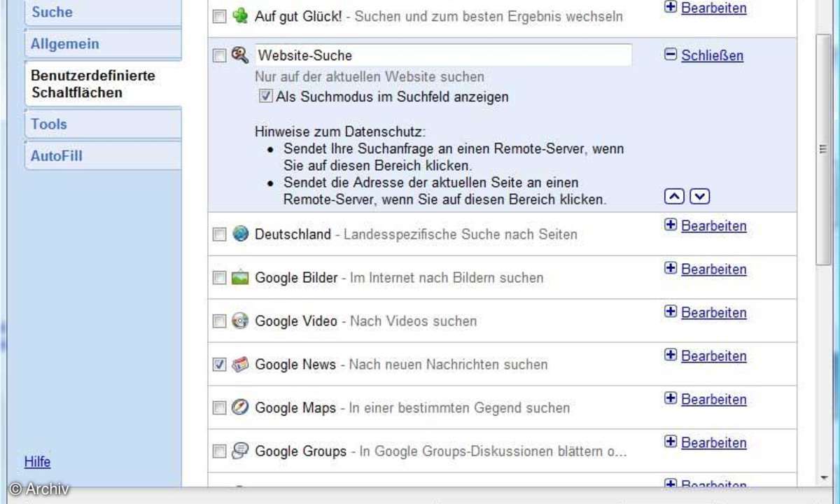Uncheck Als Suchmodus im Suchfeld anzeigen

[x=266, y=97]
